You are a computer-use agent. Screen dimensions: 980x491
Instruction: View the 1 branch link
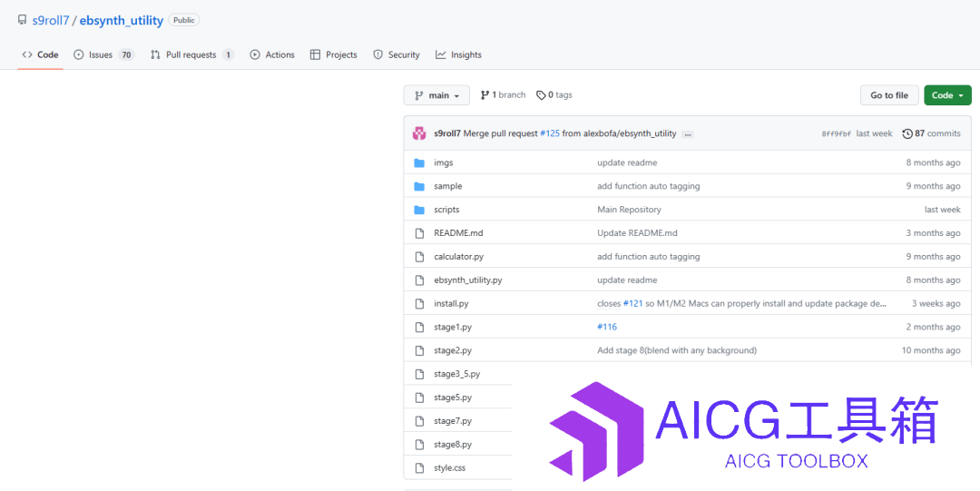point(503,95)
